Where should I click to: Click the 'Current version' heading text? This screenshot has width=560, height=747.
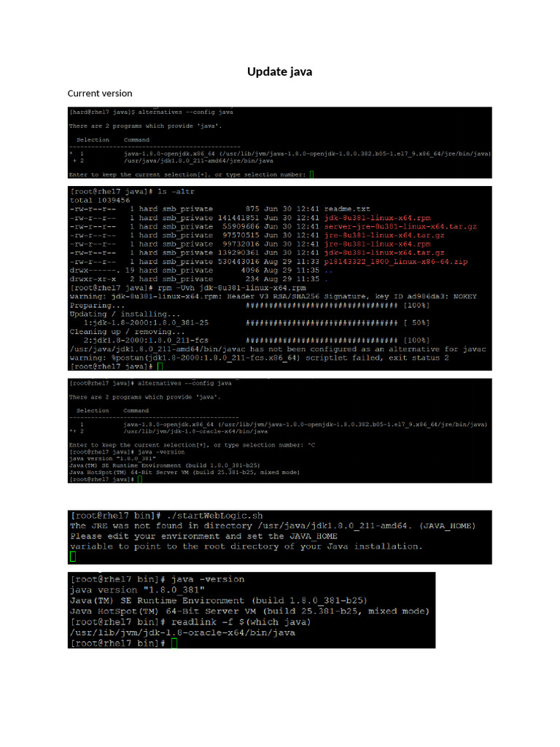(99, 93)
